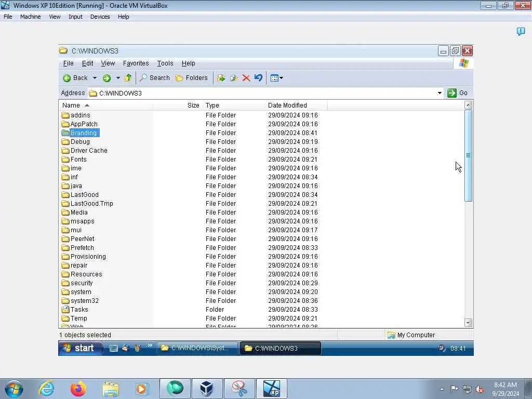Switch to C:\WINDOWS\Syst... taskbar button
The height and width of the screenshot is (399, 532).
point(197,348)
